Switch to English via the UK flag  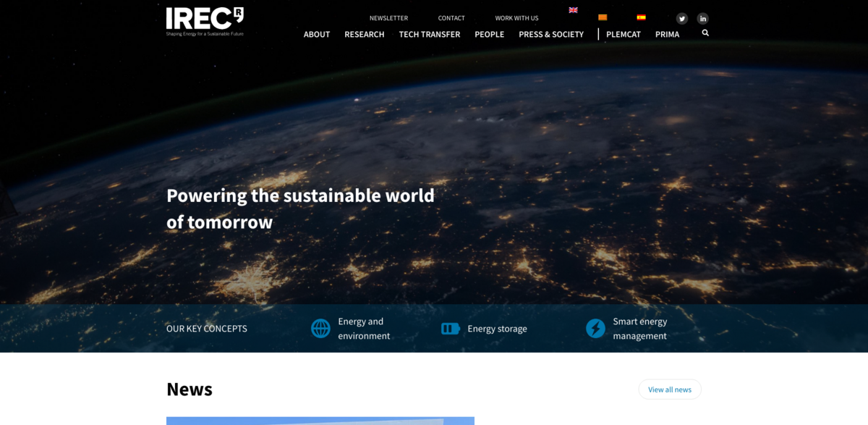pos(573,9)
